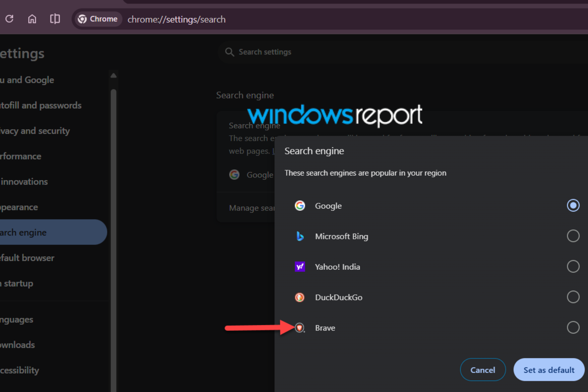Click the Chrome site info chip
588x392 pixels.
pos(98,19)
